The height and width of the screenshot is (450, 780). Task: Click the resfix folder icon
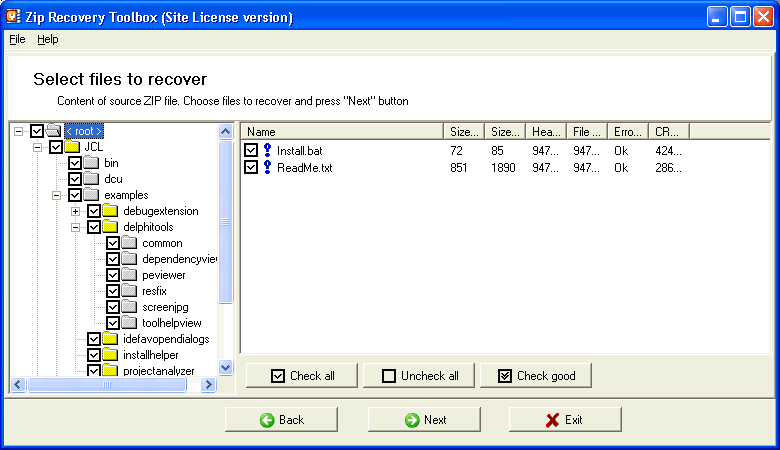[129, 290]
